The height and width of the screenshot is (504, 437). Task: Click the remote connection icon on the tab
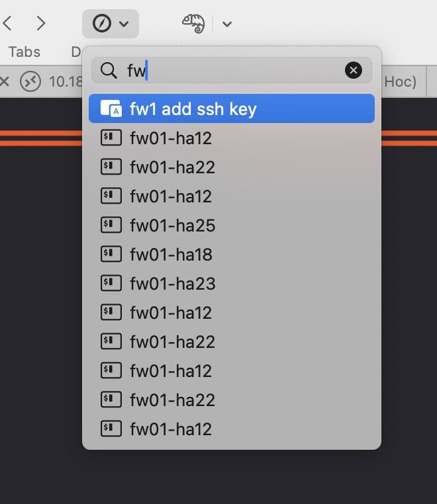coord(30,82)
